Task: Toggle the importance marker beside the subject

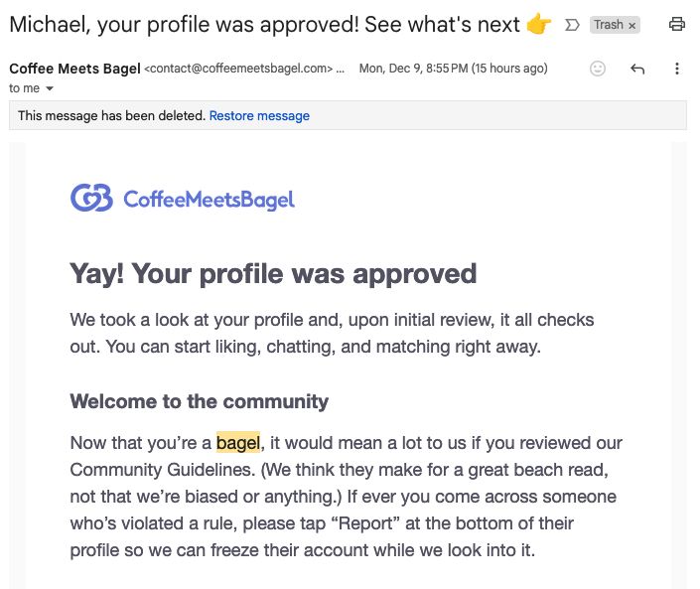Action: tap(571, 25)
